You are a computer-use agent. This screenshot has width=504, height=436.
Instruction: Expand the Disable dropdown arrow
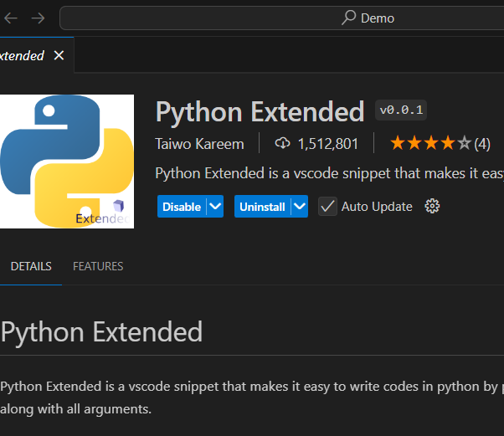pyautogui.click(x=215, y=206)
